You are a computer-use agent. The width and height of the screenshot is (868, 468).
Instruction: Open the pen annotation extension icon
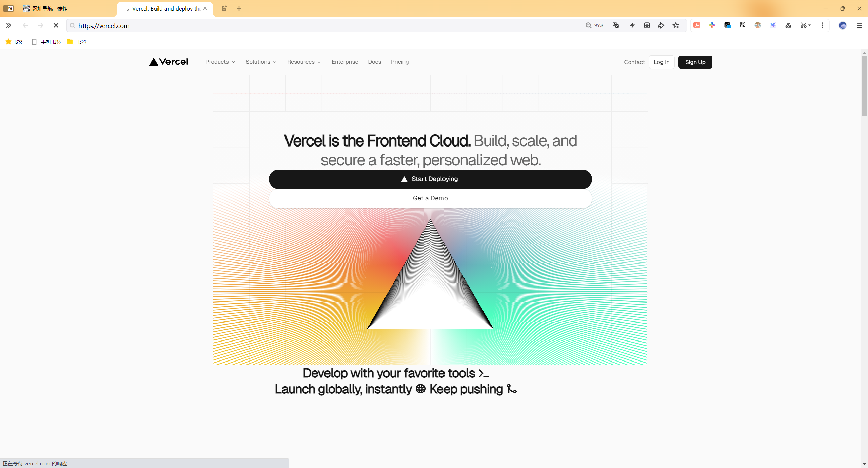(x=788, y=25)
